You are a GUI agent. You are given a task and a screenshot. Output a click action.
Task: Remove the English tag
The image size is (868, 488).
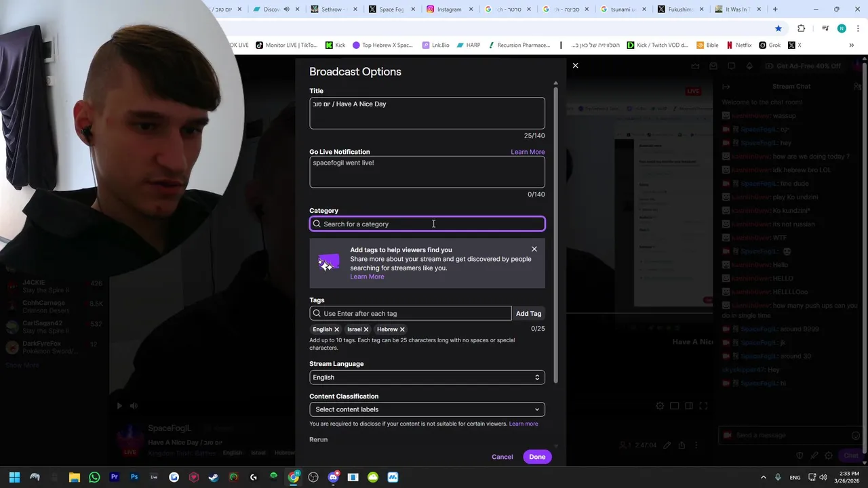[x=336, y=329]
